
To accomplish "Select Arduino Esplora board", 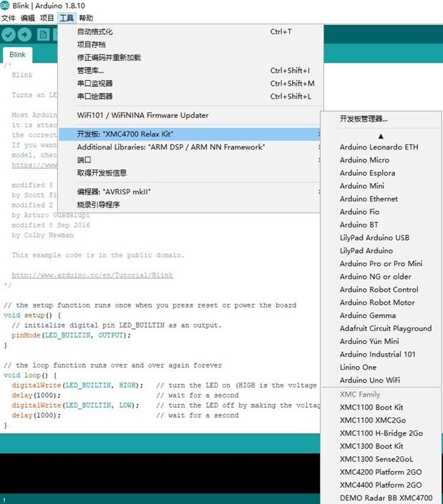I will [x=381, y=173].
